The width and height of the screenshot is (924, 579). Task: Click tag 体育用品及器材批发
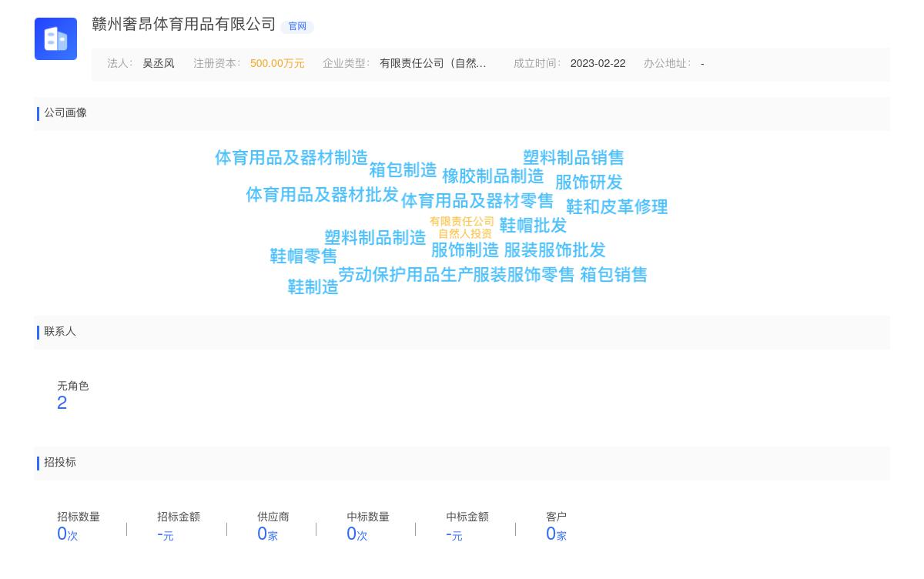(x=322, y=195)
